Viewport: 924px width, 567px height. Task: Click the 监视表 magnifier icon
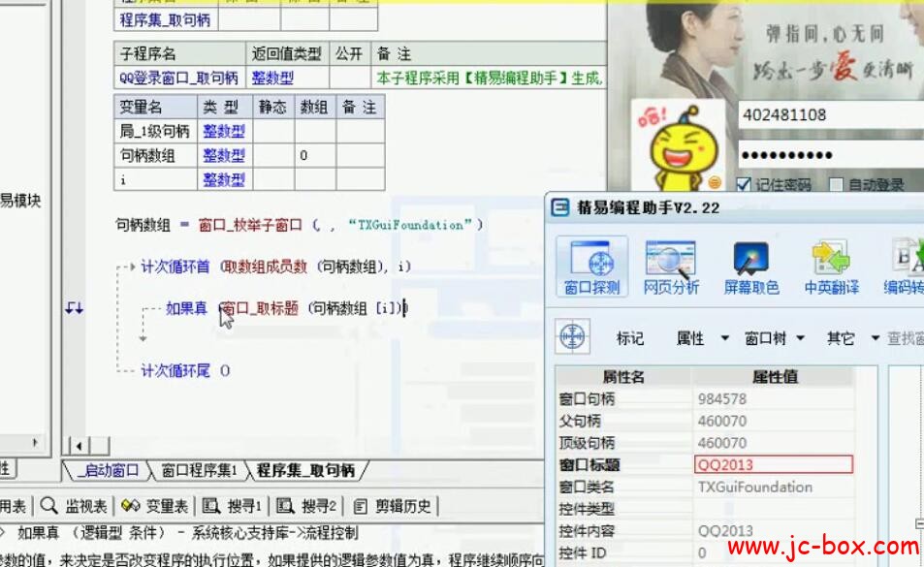[49, 505]
